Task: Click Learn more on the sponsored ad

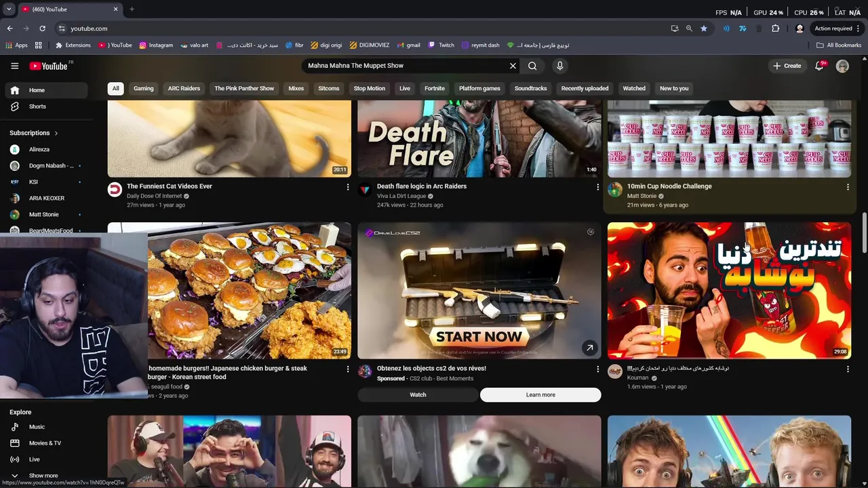Action: coord(540,394)
